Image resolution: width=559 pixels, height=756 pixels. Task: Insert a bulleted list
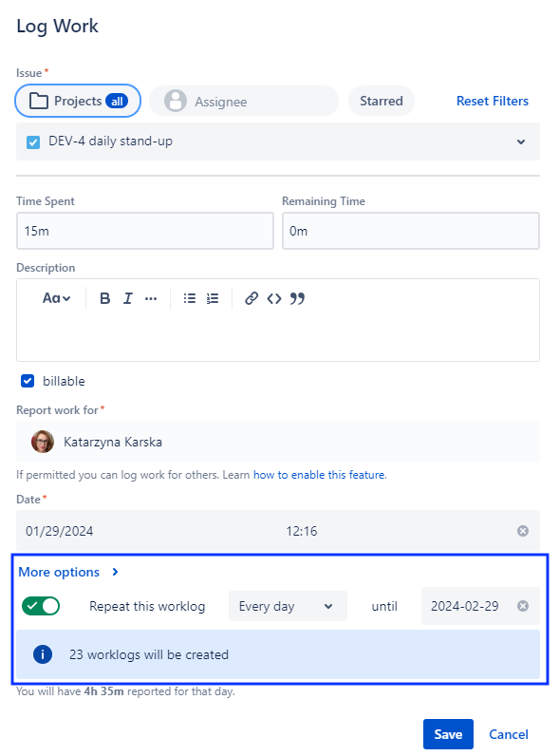click(x=190, y=298)
